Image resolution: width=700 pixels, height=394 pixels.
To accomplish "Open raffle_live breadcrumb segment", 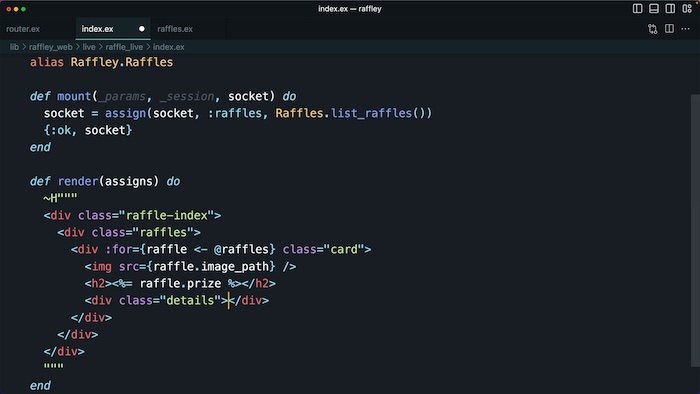I will 124,47.
